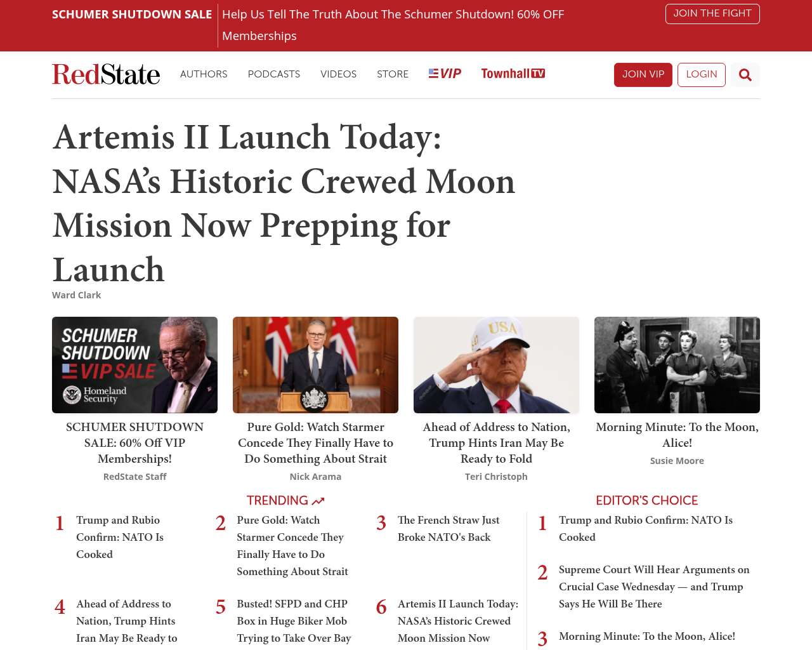
Task: View Teri Christoph's author page
Action: (496, 477)
